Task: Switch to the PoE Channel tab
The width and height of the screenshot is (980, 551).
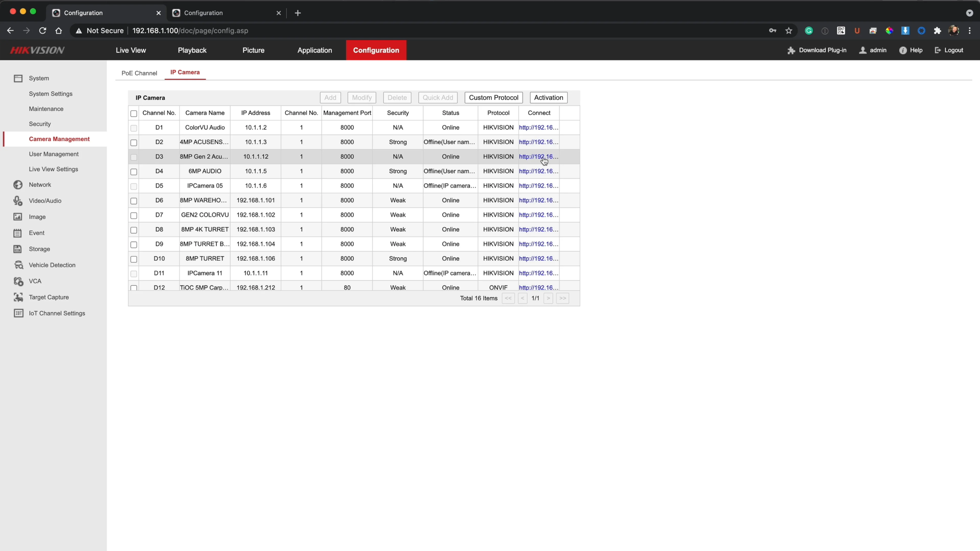Action: point(139,73)
